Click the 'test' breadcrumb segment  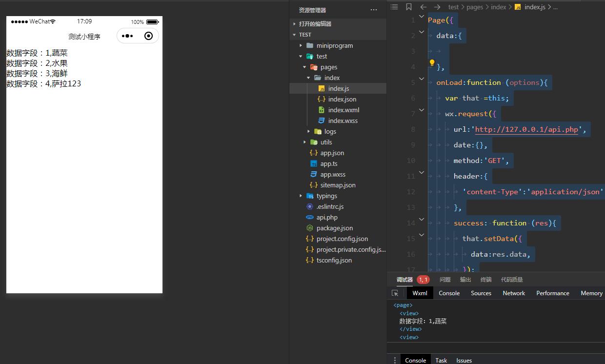click(x=454, y=7)
